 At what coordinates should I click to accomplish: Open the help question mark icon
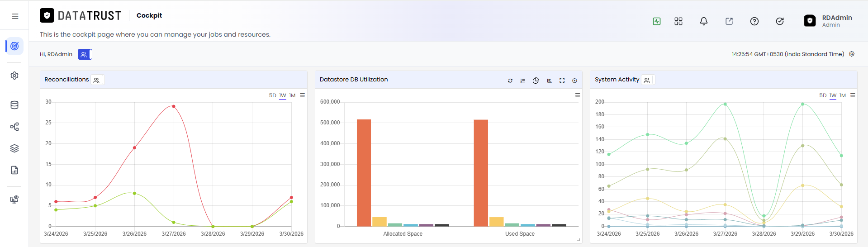[x=754, y=21]
